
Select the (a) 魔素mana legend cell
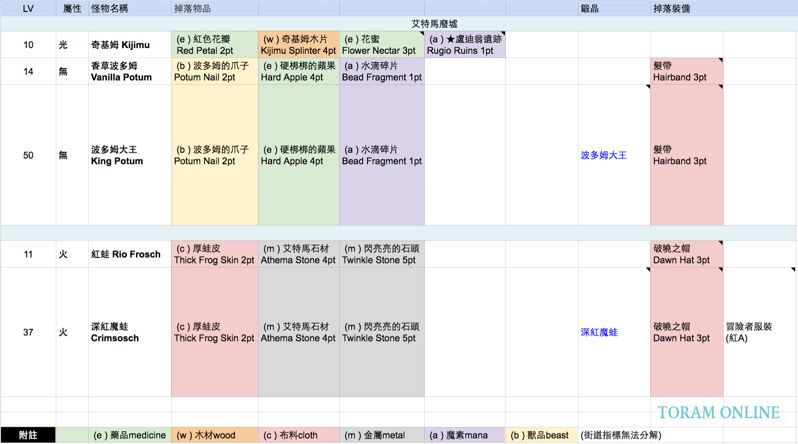click(465, 435)
